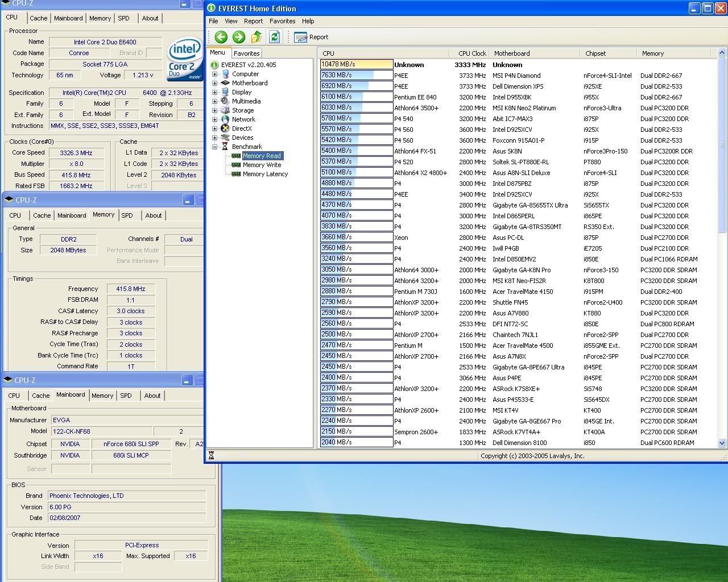Click the Computer icon in the EVEREST tree
The width and height of the screenshot is (728, 582).
pyautogui.click(x=225, y=74)
